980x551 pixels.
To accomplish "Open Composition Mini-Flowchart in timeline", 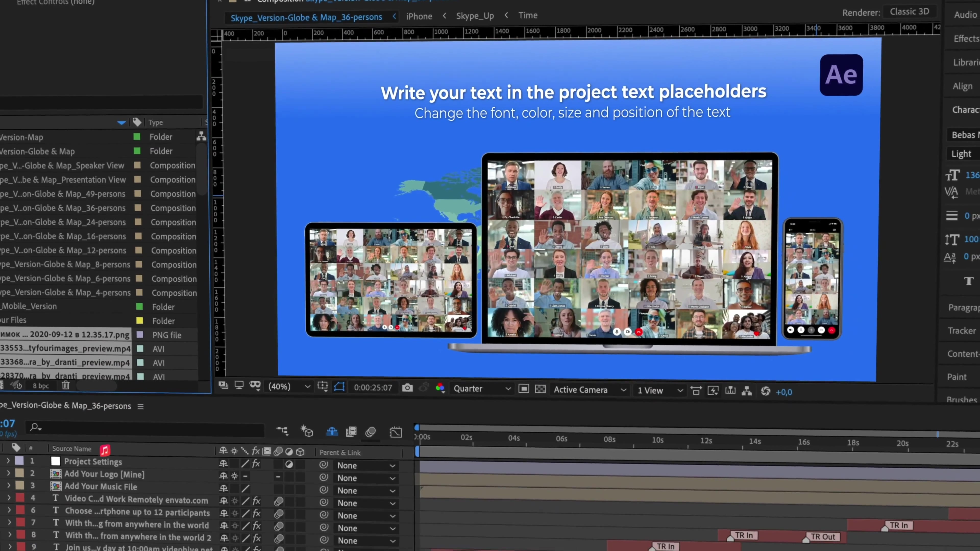I will 282,431.
